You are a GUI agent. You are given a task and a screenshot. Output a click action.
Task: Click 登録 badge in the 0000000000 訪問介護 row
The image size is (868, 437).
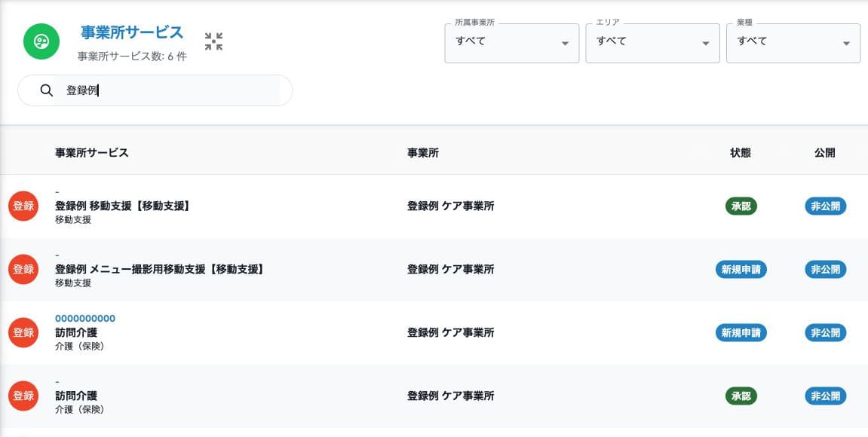(x=23, y=332)
